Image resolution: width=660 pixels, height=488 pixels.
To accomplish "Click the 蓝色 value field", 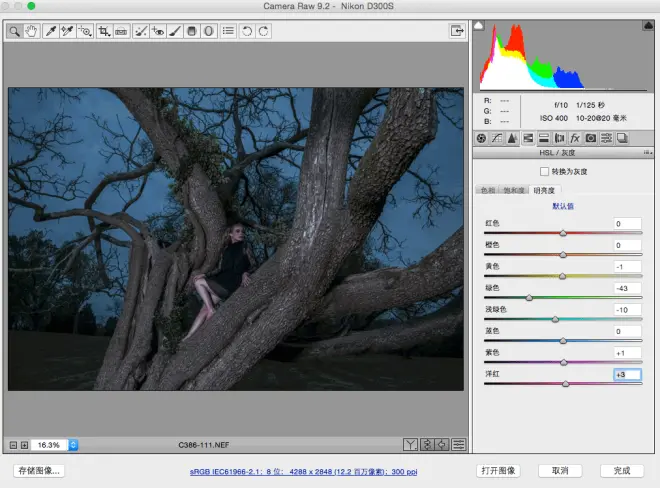I will pyautogui.click(x=627, y=331).
